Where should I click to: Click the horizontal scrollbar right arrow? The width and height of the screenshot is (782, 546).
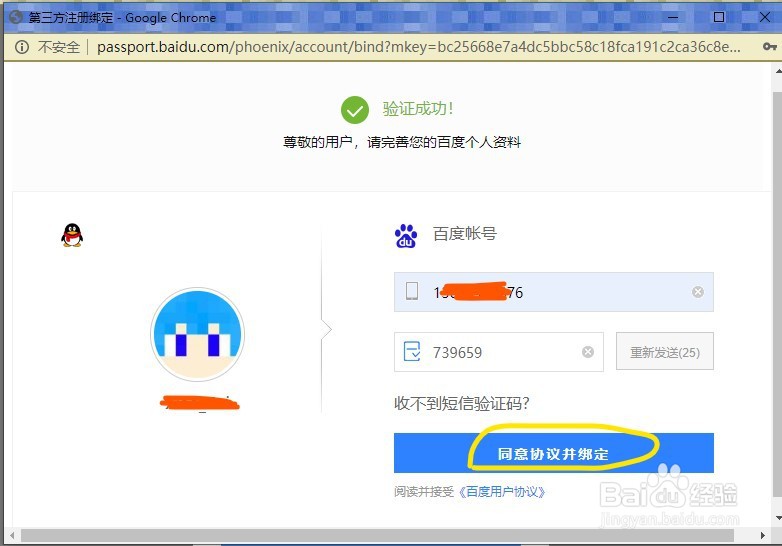[x=763, y=536]
